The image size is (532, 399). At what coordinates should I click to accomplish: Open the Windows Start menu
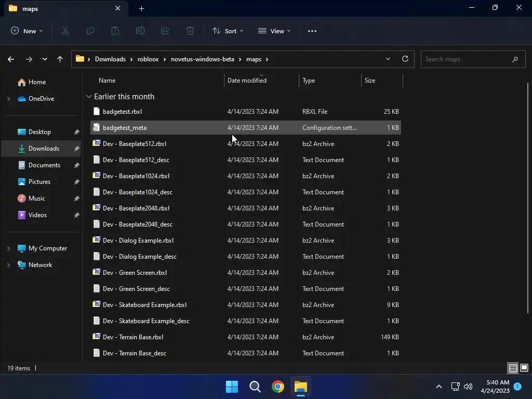(232, 387)
